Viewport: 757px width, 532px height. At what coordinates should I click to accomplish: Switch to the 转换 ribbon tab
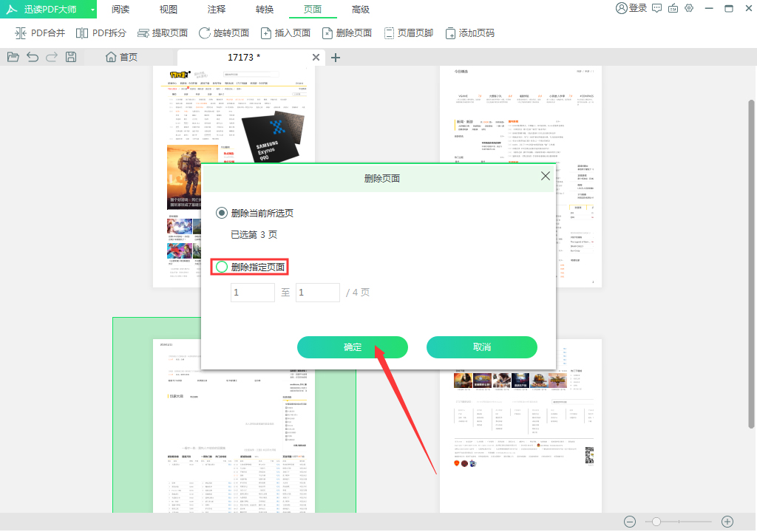pos(265,10)
